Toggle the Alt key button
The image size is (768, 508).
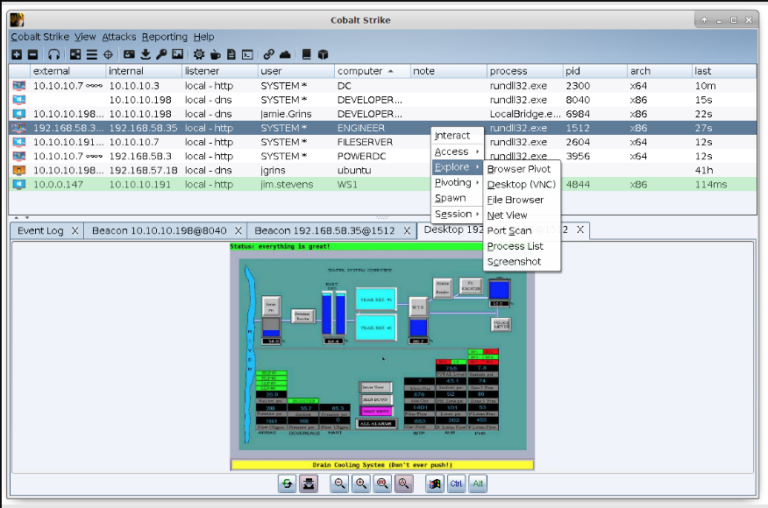click(478, 484)
